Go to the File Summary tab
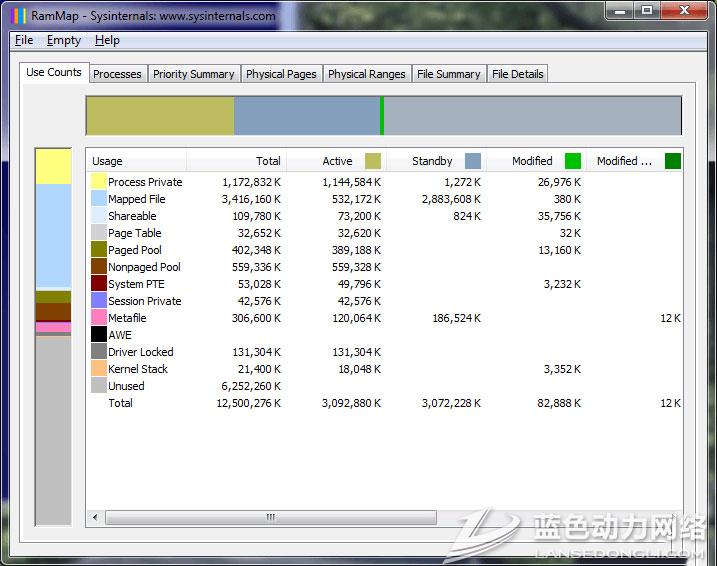This screenshot has width=717, height=566. coord(449,74)
